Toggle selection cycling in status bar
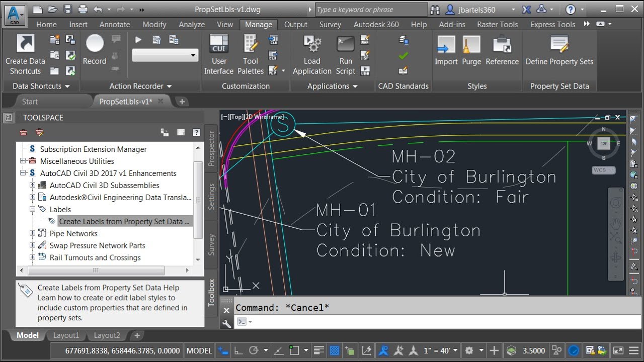This screenshot has width=644, height=362. [x=350, y=350]
